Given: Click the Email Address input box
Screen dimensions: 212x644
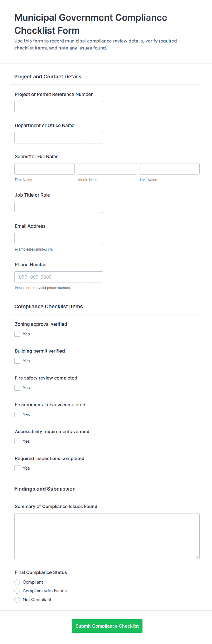Looking at the screenshot, I should click(x=59, y=238).
